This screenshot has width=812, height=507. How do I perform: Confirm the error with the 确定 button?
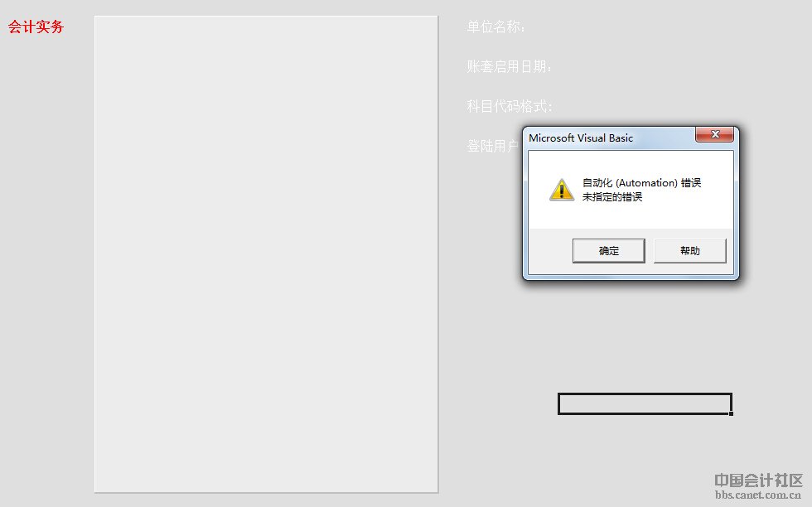[x=608, y=251]
